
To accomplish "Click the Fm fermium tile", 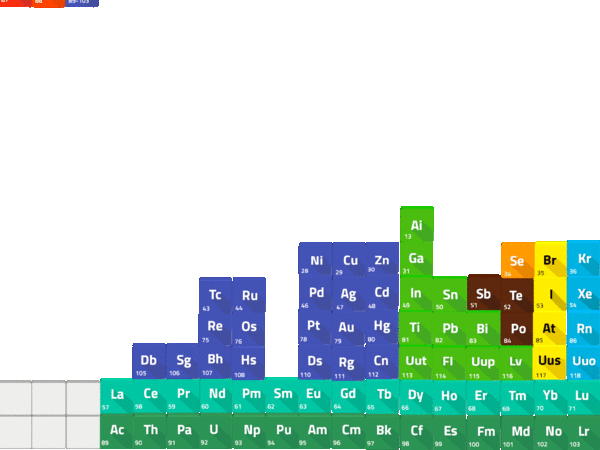I will pyautogui.click(x=483, y=432).
